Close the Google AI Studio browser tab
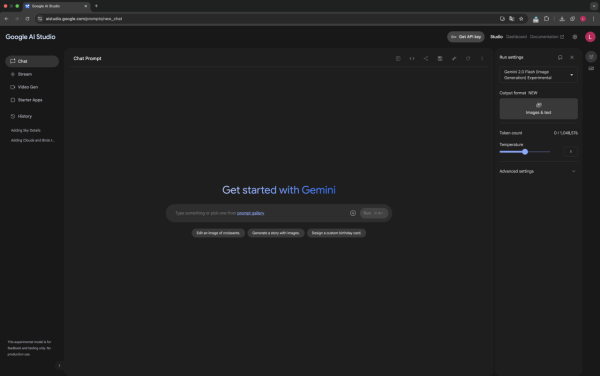This screenshot has width=600, height=376. coord(86,6)
